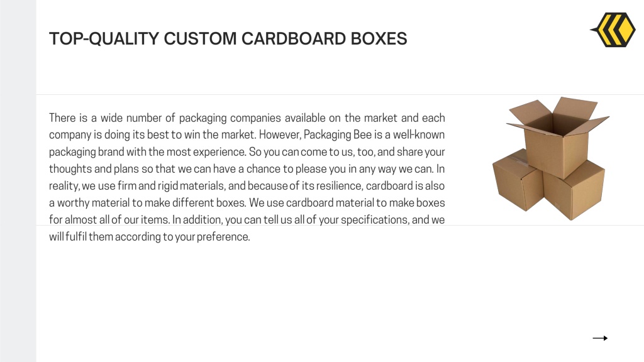The height and width of the screenshot is (362, 644).
Task: Click the heading word "TOP-QUALITY"
Action: [x=104, y=38]
